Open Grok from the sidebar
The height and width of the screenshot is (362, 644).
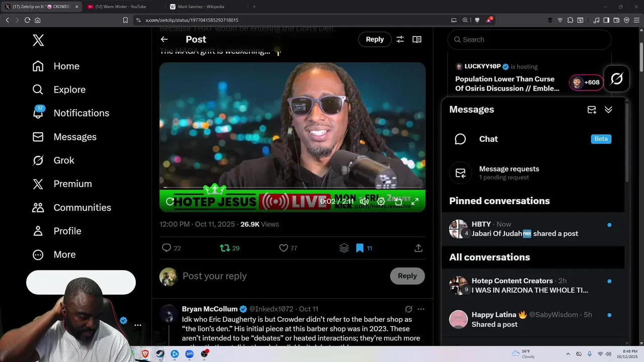coord(53,160)
